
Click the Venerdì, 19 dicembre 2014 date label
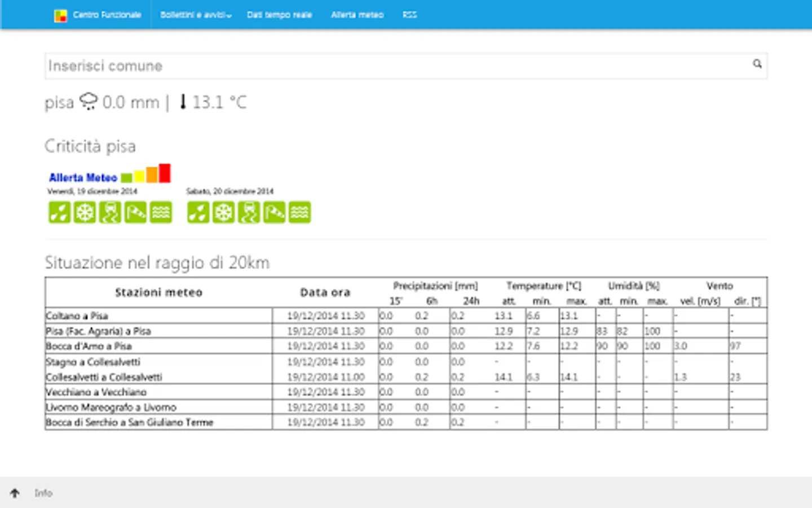point(92,191)
